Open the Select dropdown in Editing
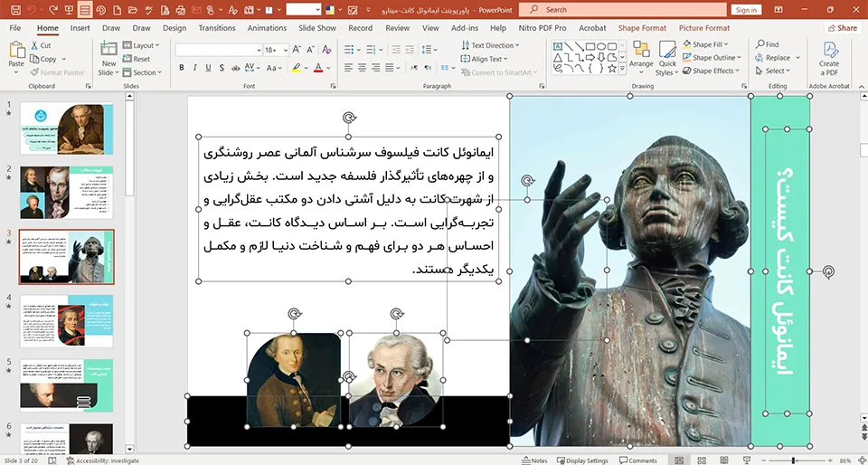 (773, 71)
